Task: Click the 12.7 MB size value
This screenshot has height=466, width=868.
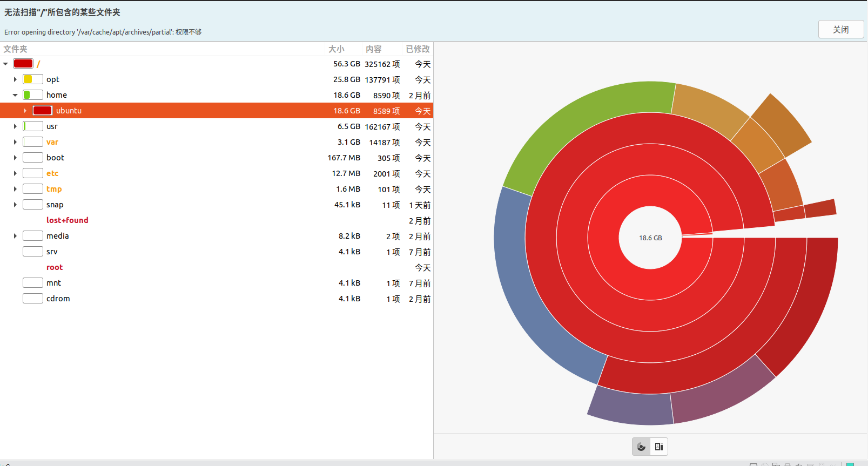Action: coord(346,173)
